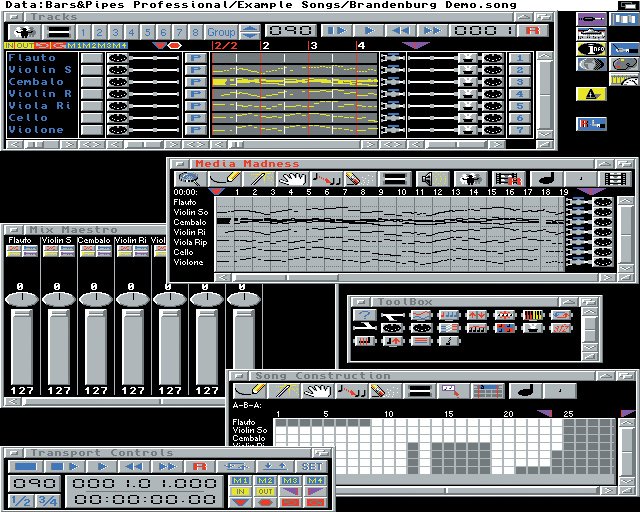Toggle the P mode button on Violone track
The image size is (640, 512).
click(196, 130)
